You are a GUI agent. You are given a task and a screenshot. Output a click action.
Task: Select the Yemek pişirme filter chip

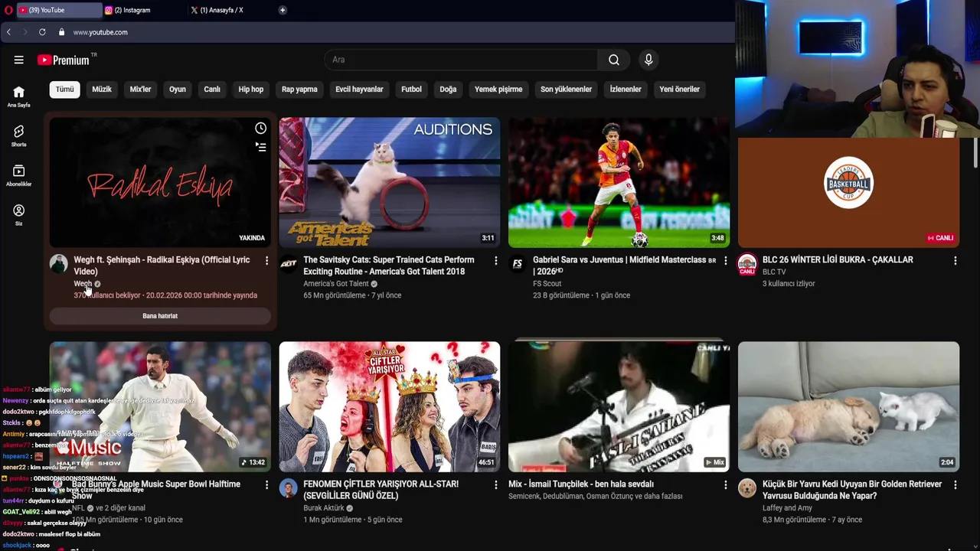pyautogui.click(x=498, y=90)
